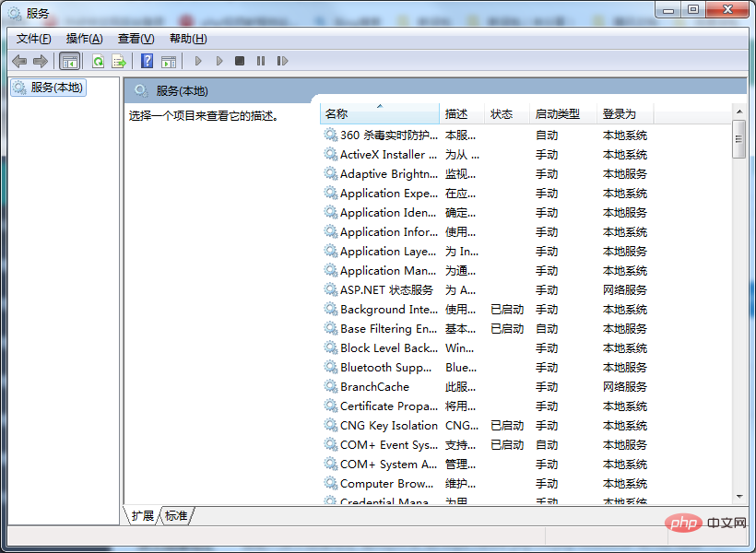Click gear icon beside ASP.NET 状态服务
Image resolution: width=756 pixels, height=553 pixels.
[x=330, y=289]
